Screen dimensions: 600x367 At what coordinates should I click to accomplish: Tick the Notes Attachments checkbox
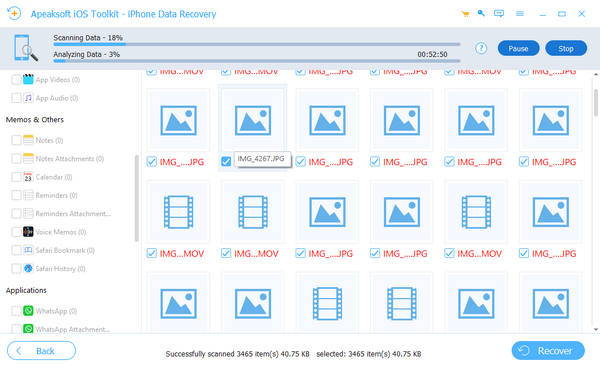click(16, 158)
